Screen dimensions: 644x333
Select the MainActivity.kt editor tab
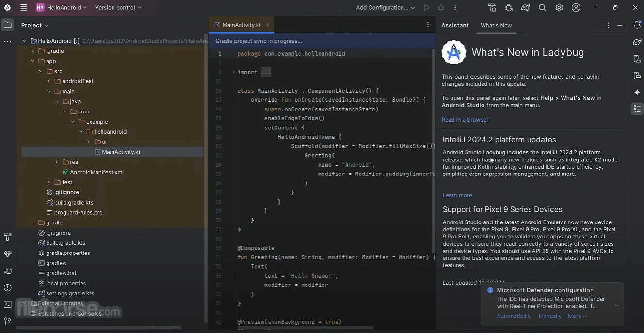click(241, 25)
